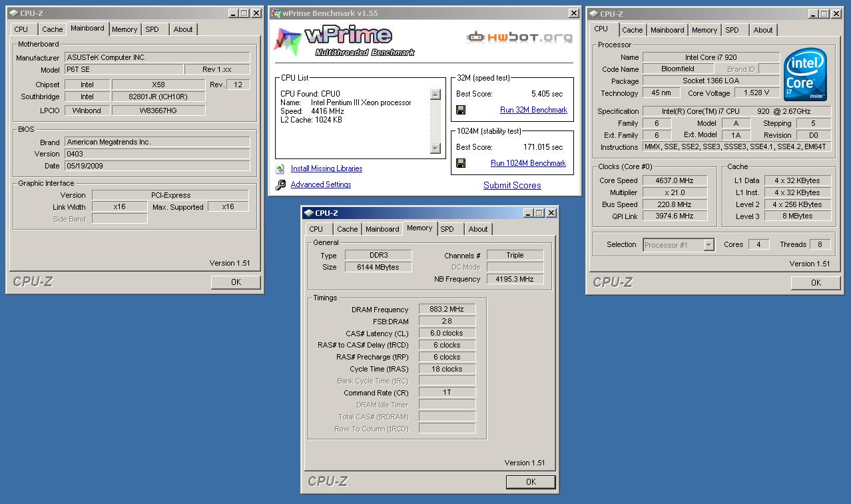Open the Install Missing Libraries link
This screenshot has width=851, height=504.
[326, 168]
